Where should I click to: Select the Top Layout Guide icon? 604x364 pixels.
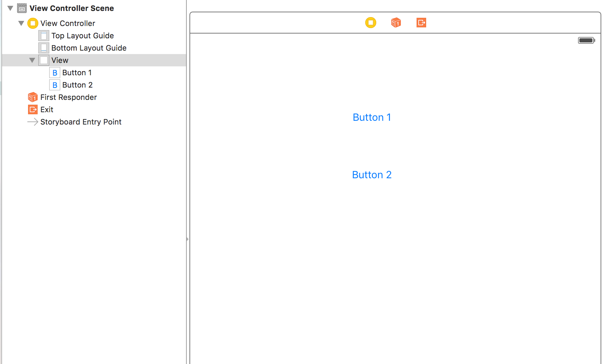pos(43,35)
